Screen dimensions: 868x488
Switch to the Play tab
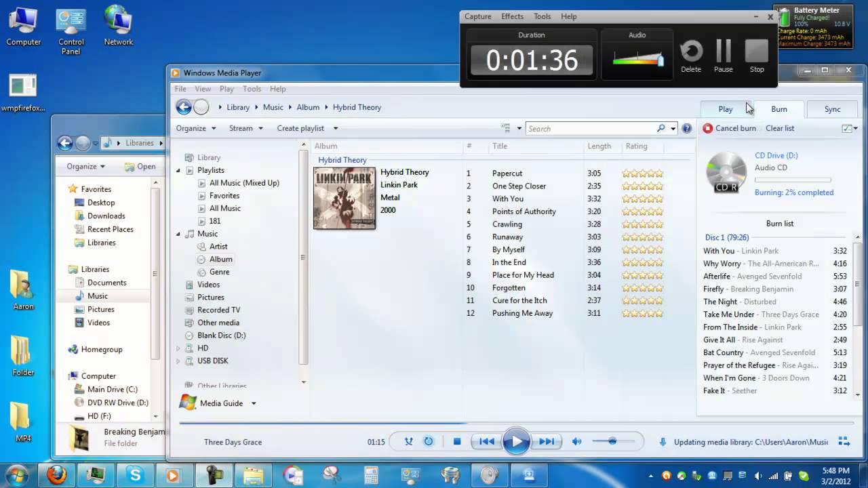point(726,109)
